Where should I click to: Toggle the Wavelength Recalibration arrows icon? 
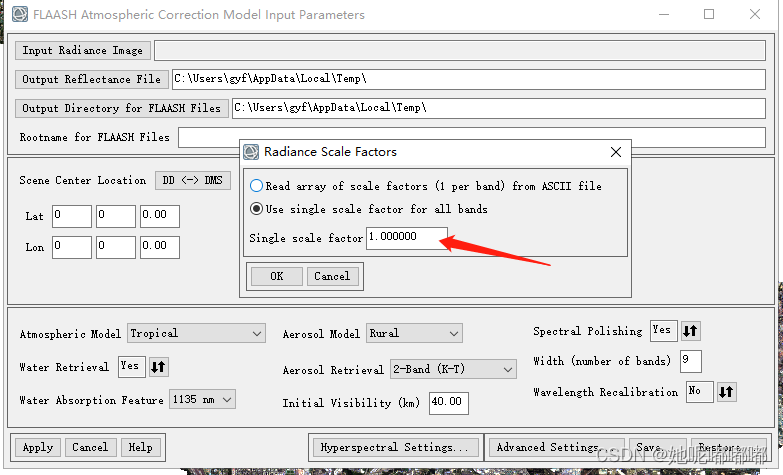[726, 392]
